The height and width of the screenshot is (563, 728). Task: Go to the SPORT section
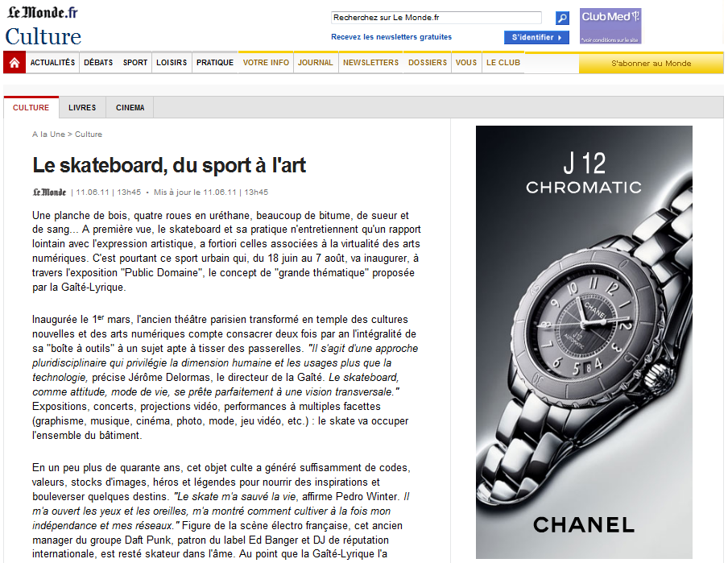tap(135, 63)
